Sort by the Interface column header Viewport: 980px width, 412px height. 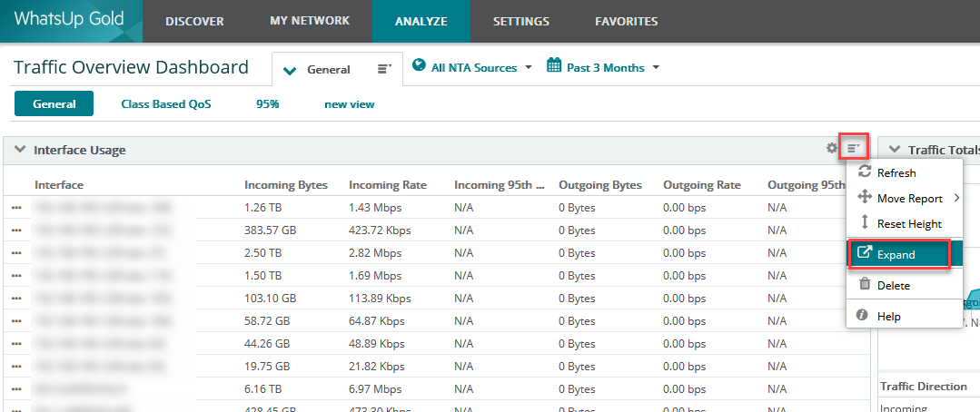[x=59, y=185]
